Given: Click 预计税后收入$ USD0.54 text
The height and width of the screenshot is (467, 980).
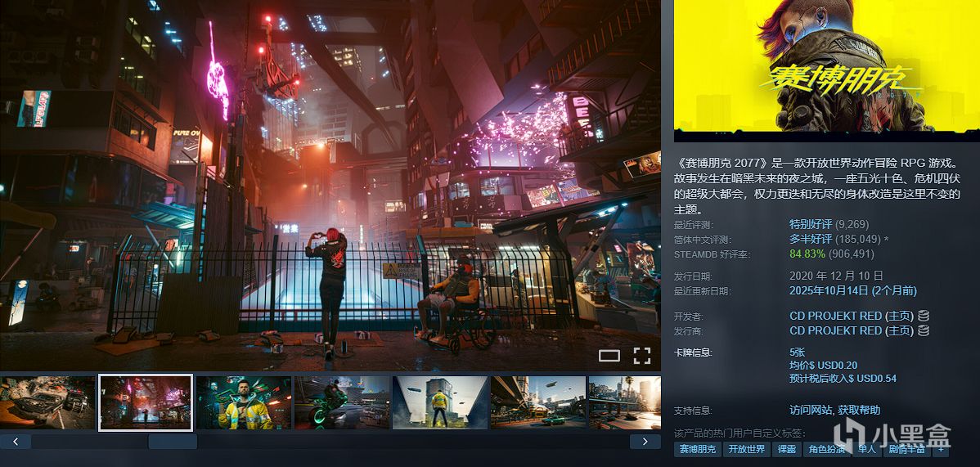Looking at the screenshot, I should pyautogui.click(x=843, y=379).
